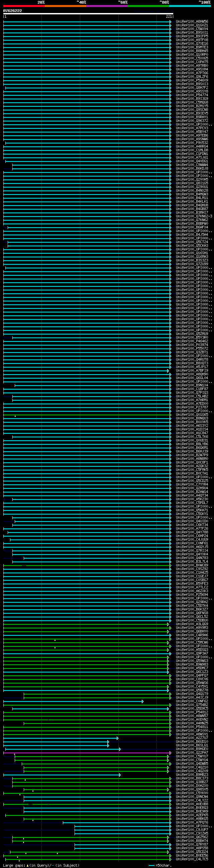Screen dimensions: 214x868
Task: Click the AV626222 query title
Action: [x=12, y=11]
